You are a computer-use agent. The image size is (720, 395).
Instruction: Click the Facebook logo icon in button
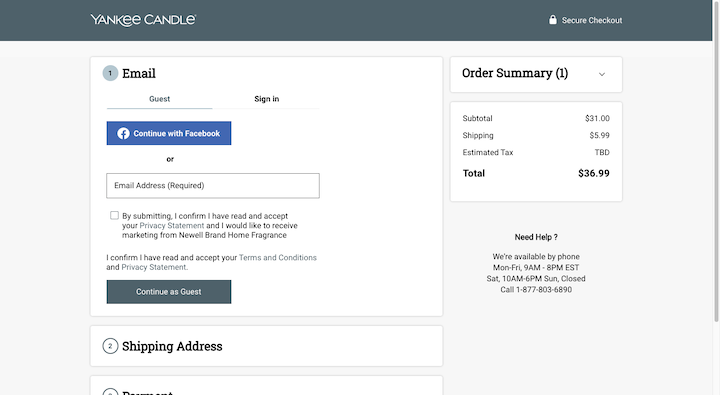coord(123,133)
